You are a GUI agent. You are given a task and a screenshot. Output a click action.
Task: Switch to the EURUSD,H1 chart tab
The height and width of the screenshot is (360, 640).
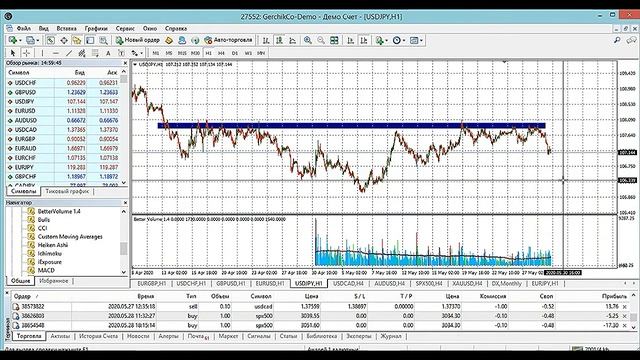coord(270,283)
